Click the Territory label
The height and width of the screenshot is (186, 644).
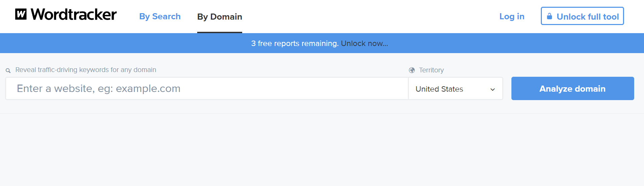[431, 70]
